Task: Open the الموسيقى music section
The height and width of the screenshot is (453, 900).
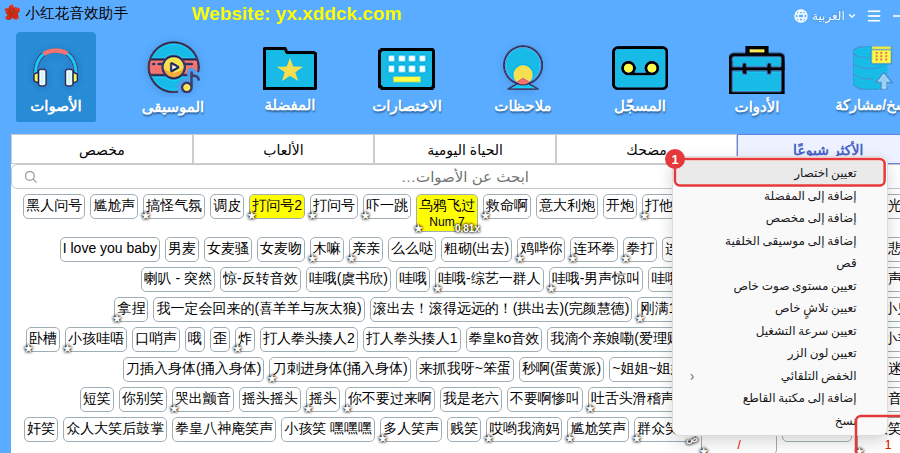Action: click(x=173, y=77)
